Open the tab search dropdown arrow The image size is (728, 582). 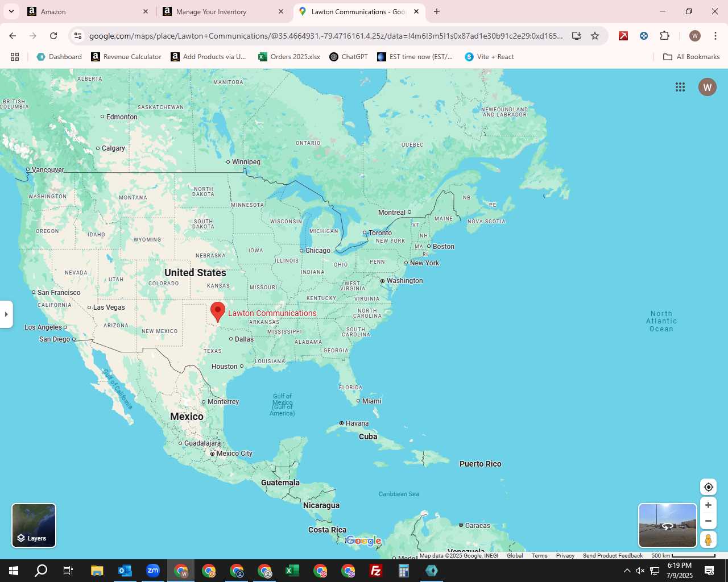tap(11, 11)
